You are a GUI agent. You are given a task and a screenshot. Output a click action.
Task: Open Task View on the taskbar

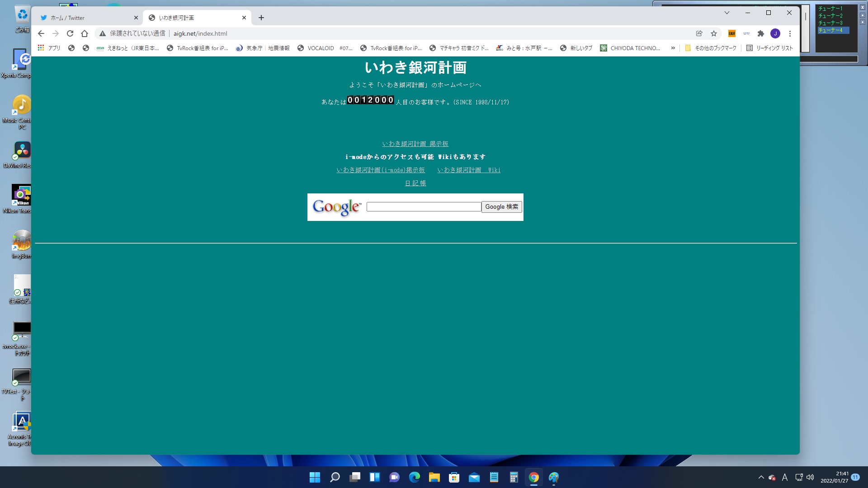click(355, 477)
